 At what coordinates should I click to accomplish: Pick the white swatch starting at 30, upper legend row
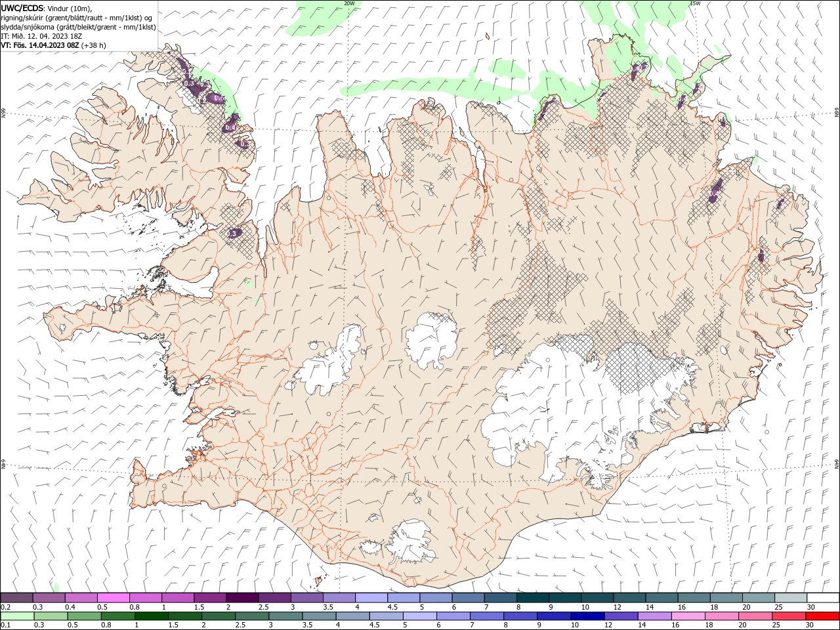[x=824, y=597]
